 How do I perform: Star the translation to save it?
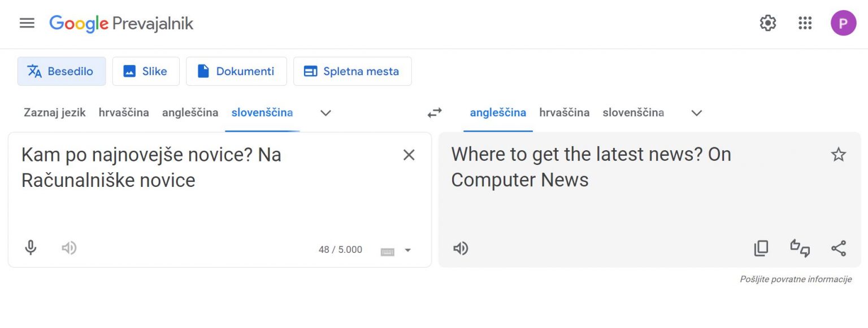pos(839,154)
